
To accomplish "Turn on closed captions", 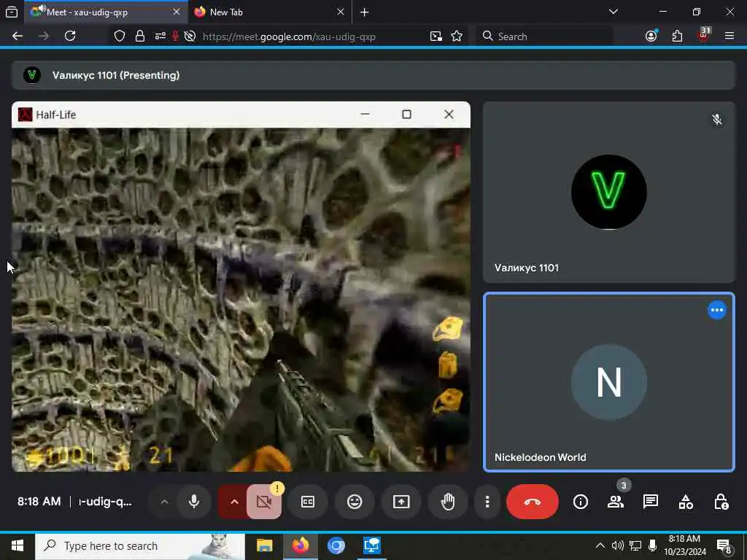I will coord(308,502).
